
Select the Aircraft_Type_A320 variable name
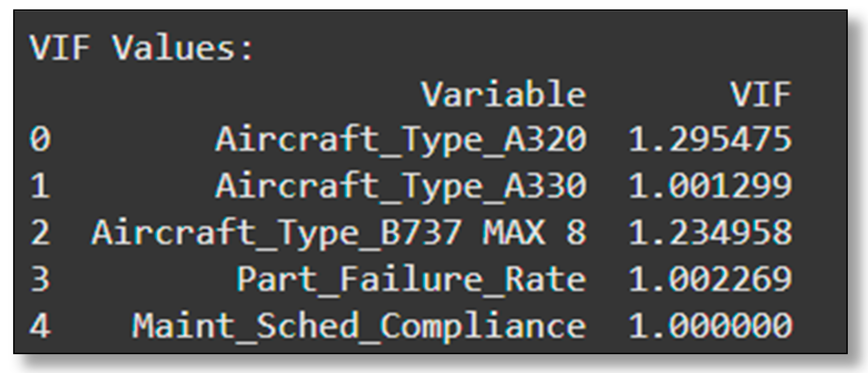(x=401, y=140)
